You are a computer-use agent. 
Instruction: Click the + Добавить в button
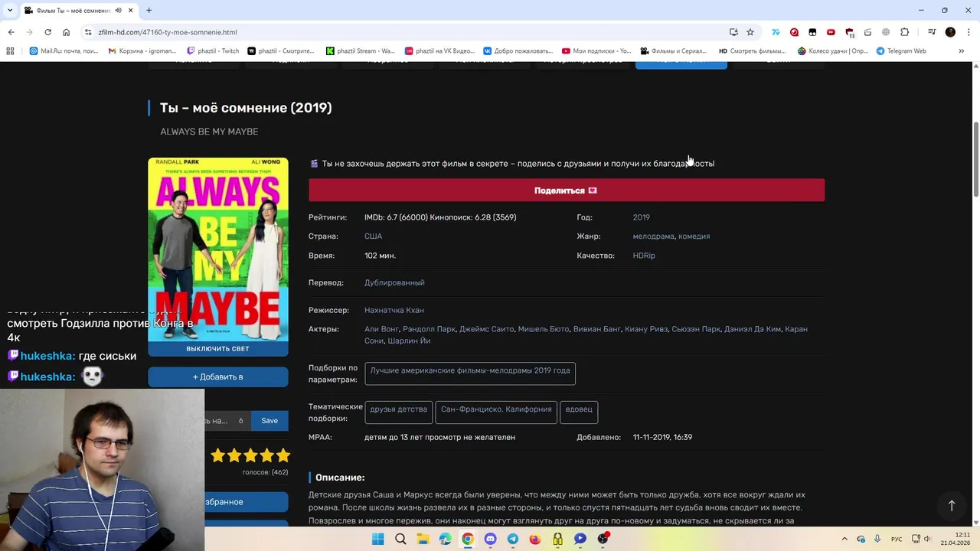pyautogui.click(x=217, y=377)
